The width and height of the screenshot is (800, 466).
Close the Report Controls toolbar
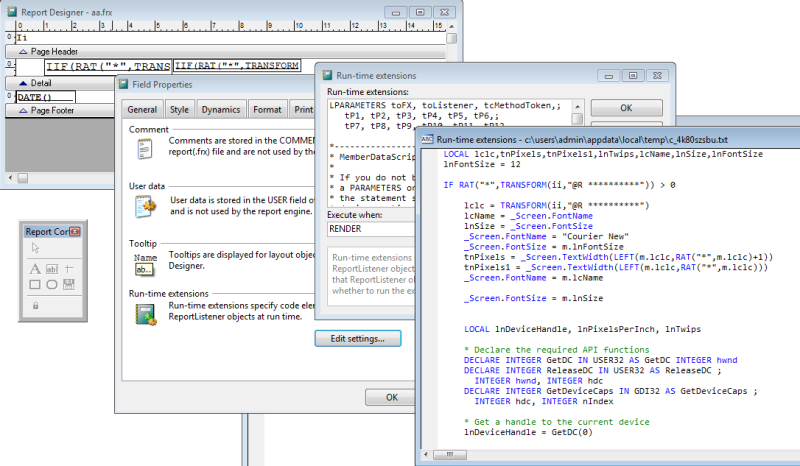(75, 232)
